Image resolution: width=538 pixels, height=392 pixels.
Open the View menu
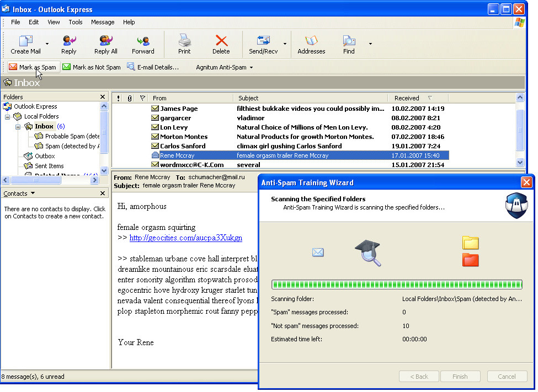54,22
